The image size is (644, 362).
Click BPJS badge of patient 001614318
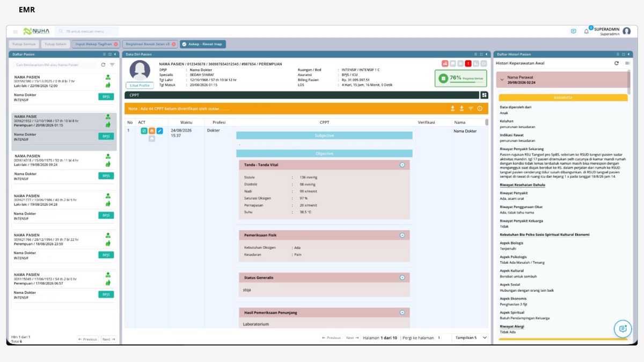106,175
